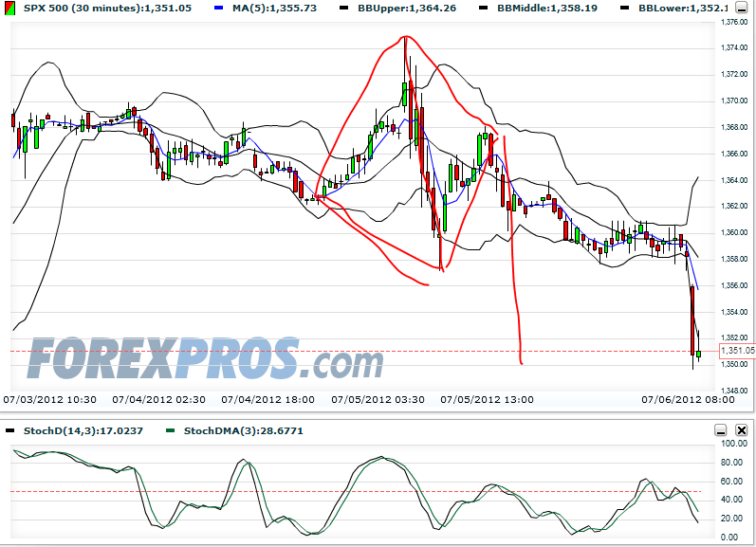
Task: Select the StochDMA(3):28.6771 legend entry
Action: pyautogui.click(x=244, y=430)
